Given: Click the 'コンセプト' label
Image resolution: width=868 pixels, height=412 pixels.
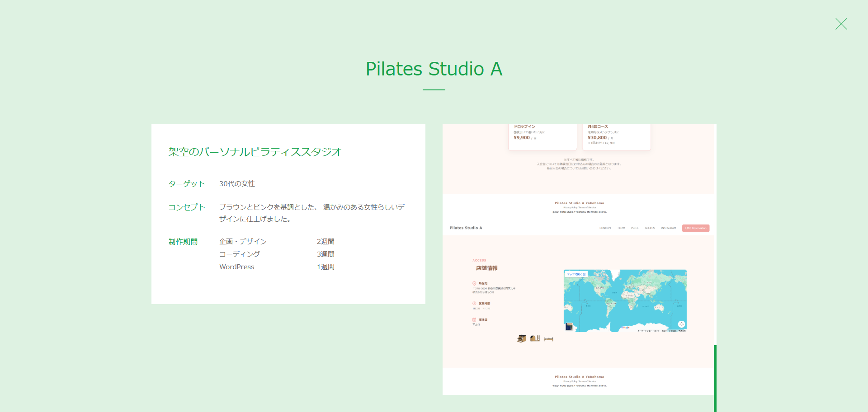Looking at the screenshot, I should click(187, 207).
